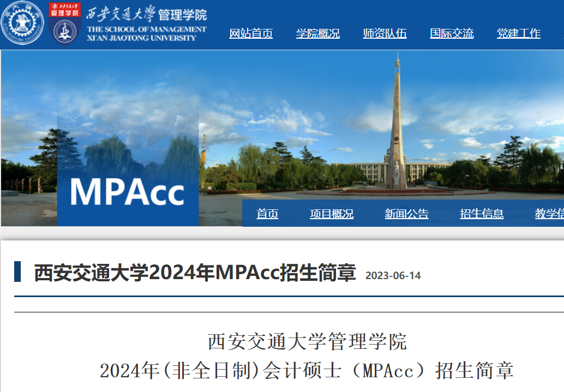Open 国际交流 menu item
Viewport: 564px width, 392px height.
click(452, 33)
